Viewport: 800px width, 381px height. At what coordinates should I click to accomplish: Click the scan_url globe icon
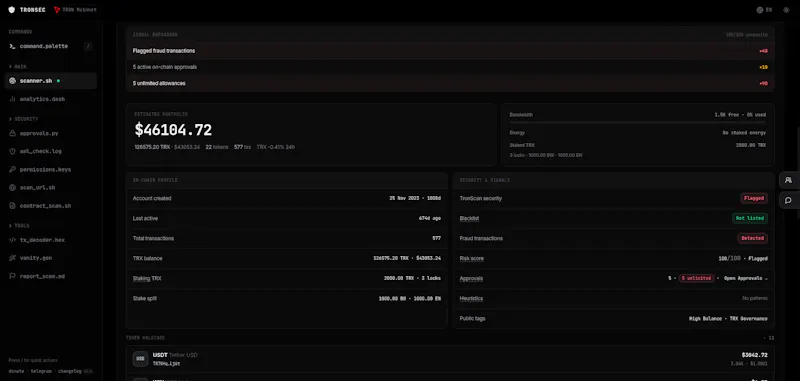point(12,188)
